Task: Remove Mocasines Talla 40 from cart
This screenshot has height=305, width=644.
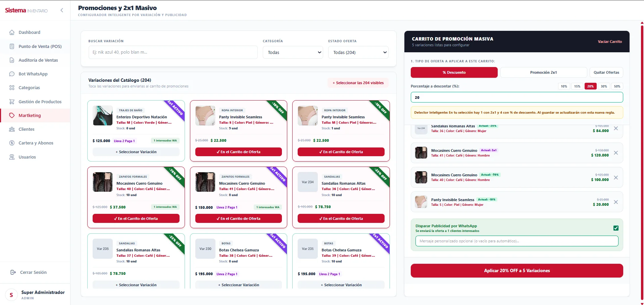Action: click(616, 178)
